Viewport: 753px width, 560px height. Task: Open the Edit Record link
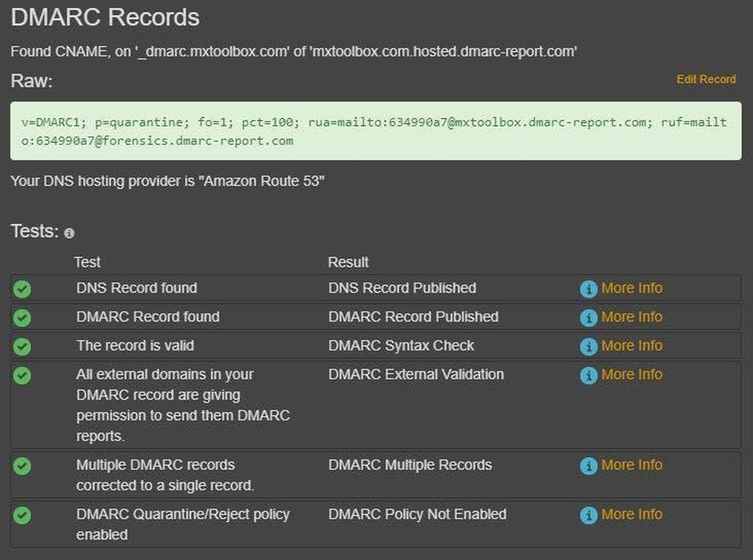707,79
